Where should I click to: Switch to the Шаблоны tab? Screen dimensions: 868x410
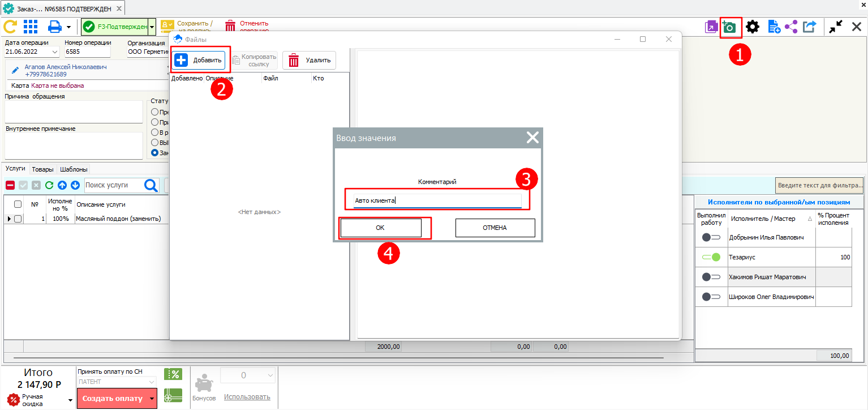point(74,169)
